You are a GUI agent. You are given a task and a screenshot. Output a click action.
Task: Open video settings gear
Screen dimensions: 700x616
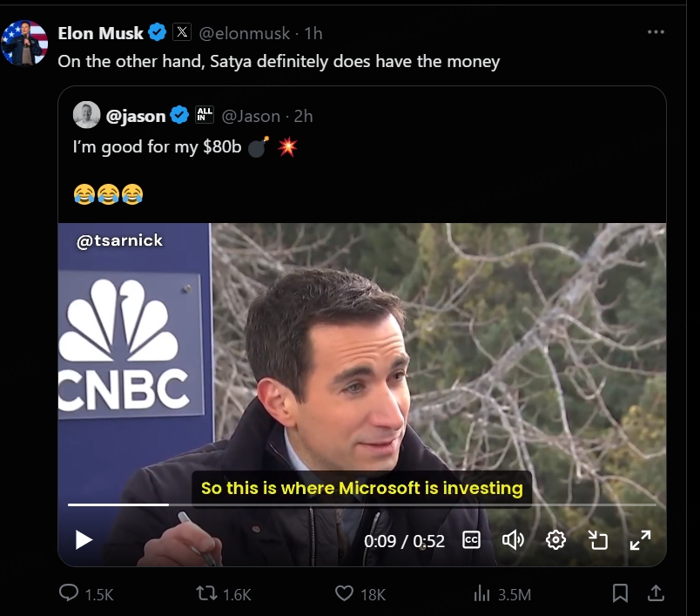tap(555, 540)
